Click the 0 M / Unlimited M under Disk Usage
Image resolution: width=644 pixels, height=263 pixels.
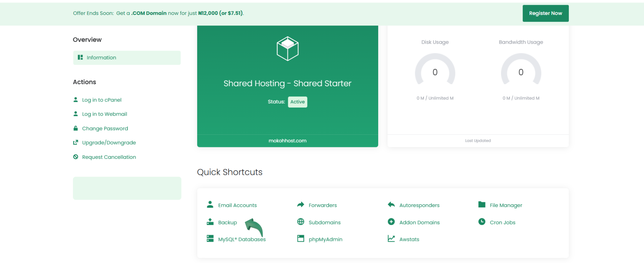435,98
